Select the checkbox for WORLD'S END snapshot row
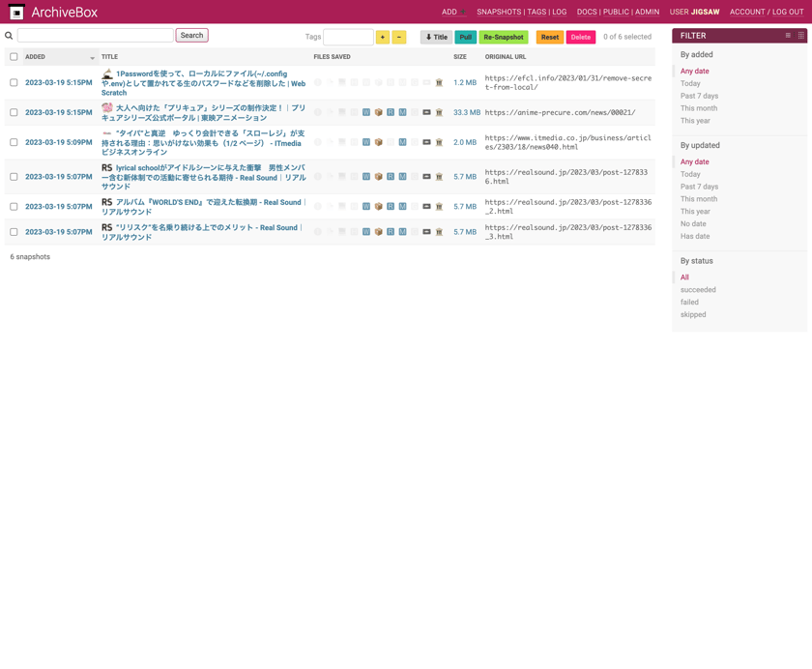Image resolution: width=812 pixels, height=669 pixels. [x=14, y=206]
